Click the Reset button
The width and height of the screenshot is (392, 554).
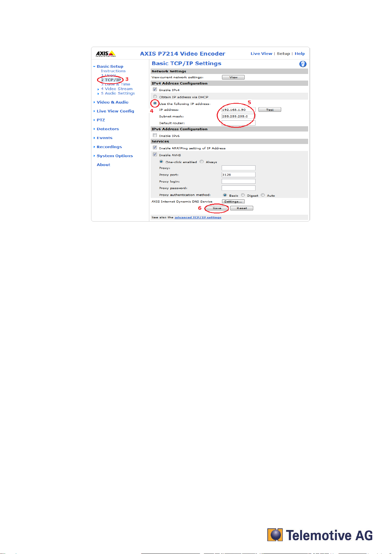tap(242, 208)
